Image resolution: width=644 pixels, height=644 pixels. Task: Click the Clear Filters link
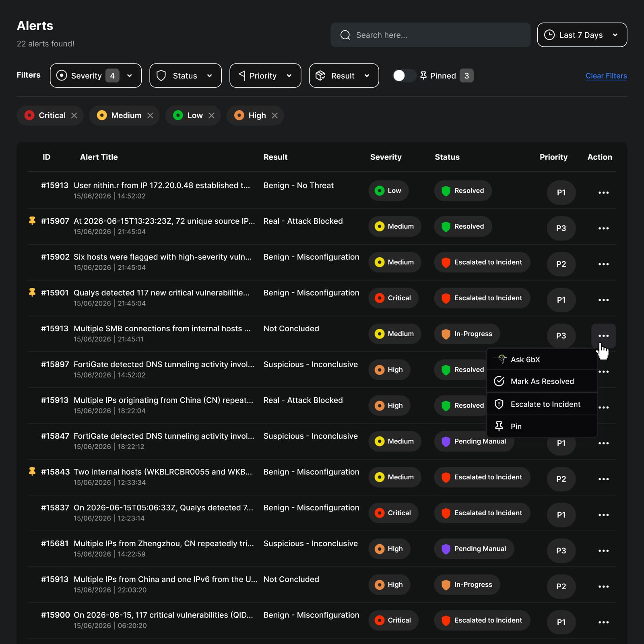point(606,76)
